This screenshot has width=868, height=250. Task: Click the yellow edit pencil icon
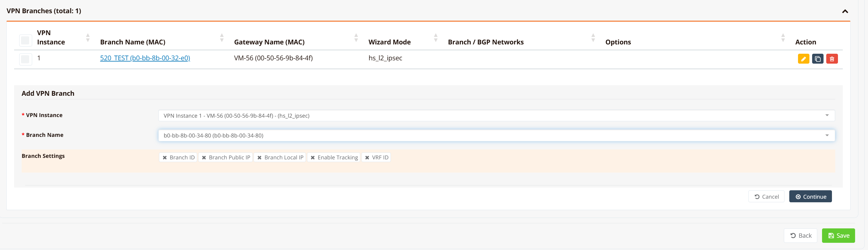pyautogui.click(x=803, y=59)
